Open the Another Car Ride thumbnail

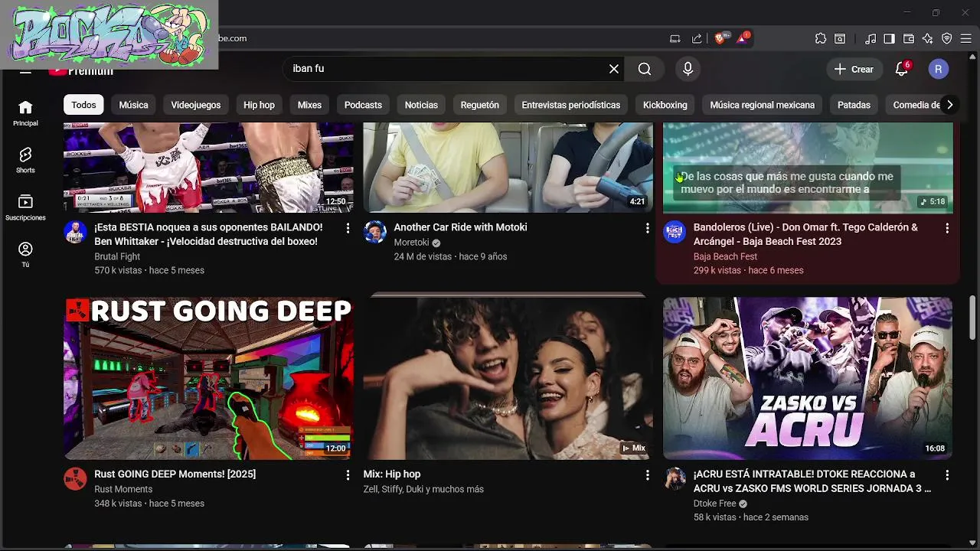click(508, 168)
